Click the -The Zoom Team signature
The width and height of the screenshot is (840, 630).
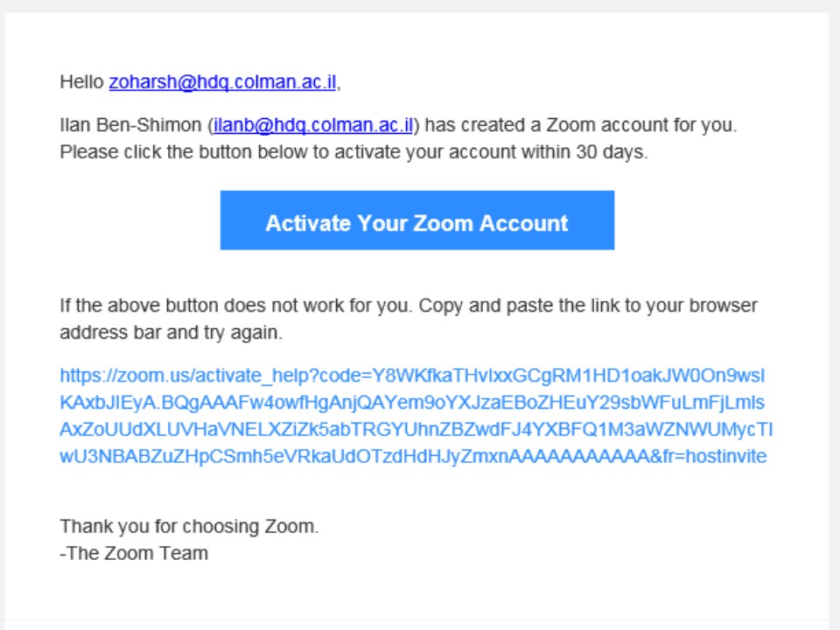(134, 553)
